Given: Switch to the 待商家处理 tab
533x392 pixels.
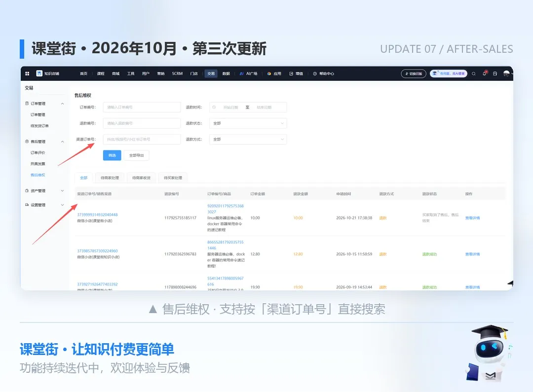Looking at the screenshot, I should 110,178.
